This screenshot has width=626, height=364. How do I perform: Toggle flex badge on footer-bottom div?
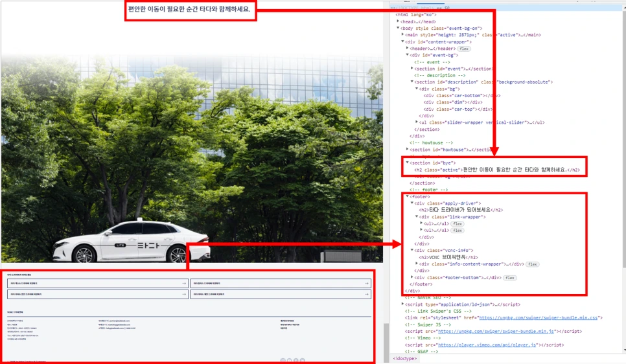tap(510, 278)
